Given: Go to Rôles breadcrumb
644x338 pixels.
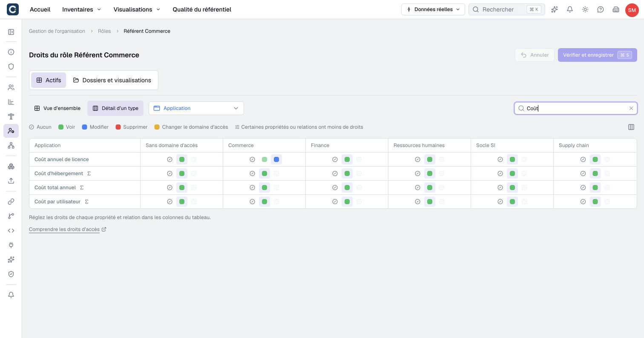Looking at the screenshot, I should pyautogui.click(x=104, y=31).
